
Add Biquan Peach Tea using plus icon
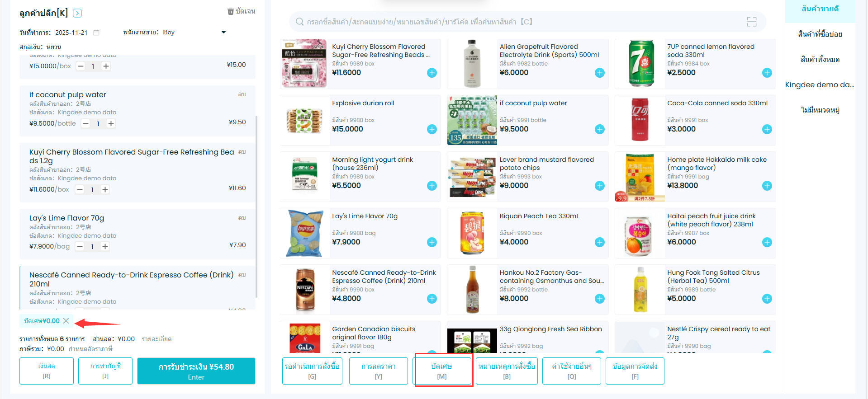tap(599, 242)
